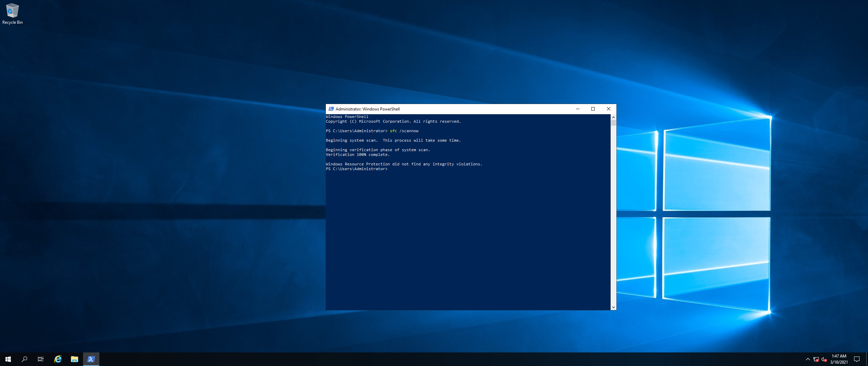Click the PowerShell icon in the title bar
868x366 pixels.
(331, 109)
